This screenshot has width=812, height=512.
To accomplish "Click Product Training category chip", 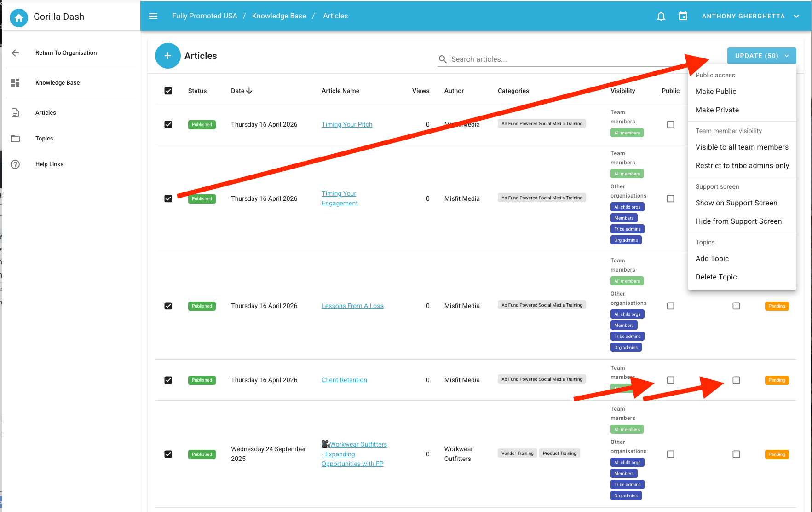I will click(x=559, y=454).
